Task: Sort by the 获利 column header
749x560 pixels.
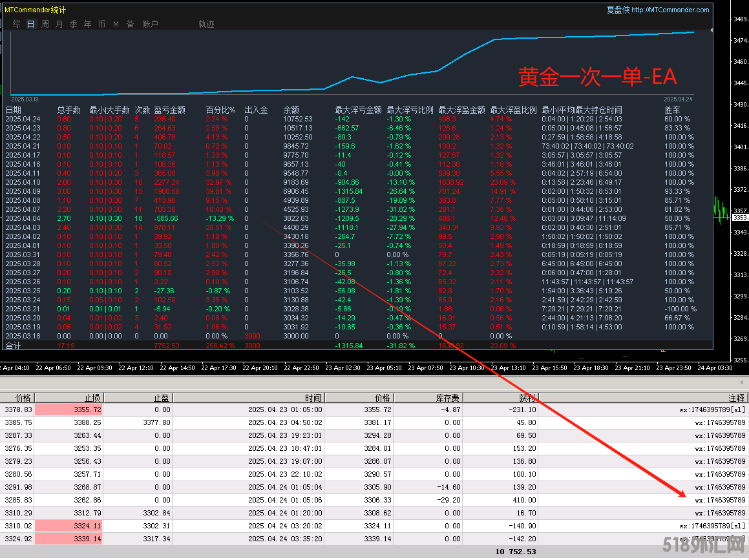Action: (500, 398)
